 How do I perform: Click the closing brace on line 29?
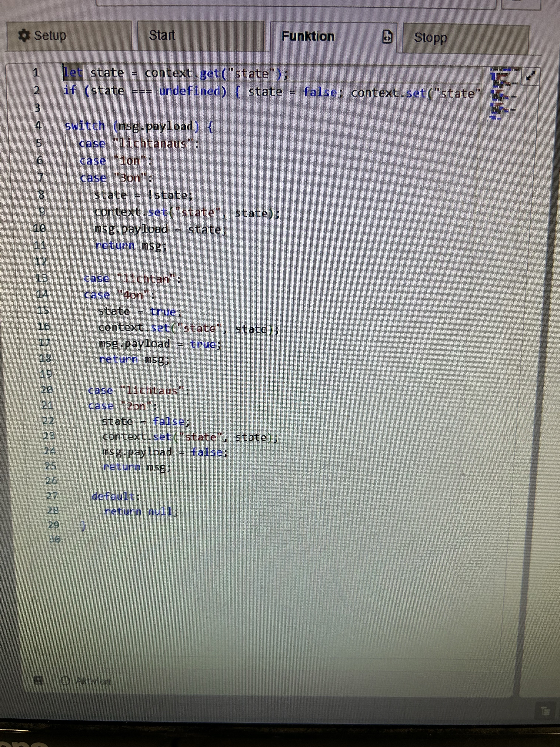click(83, 525)
